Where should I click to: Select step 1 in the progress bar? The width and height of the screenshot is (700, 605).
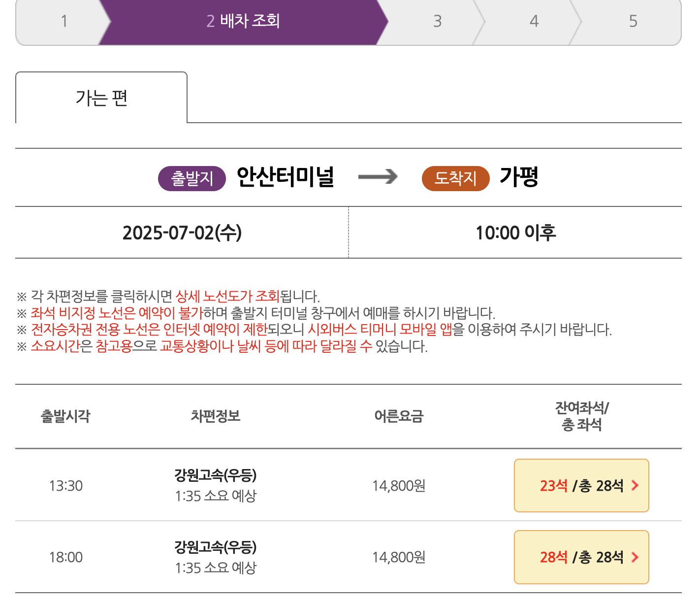click(x=64, y=21)
